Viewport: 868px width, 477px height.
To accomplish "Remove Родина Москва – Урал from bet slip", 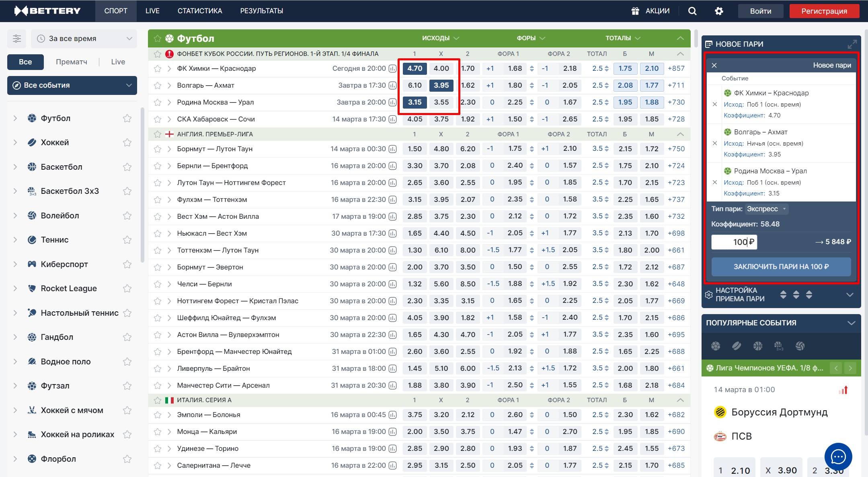I will [x=715, y=182].
